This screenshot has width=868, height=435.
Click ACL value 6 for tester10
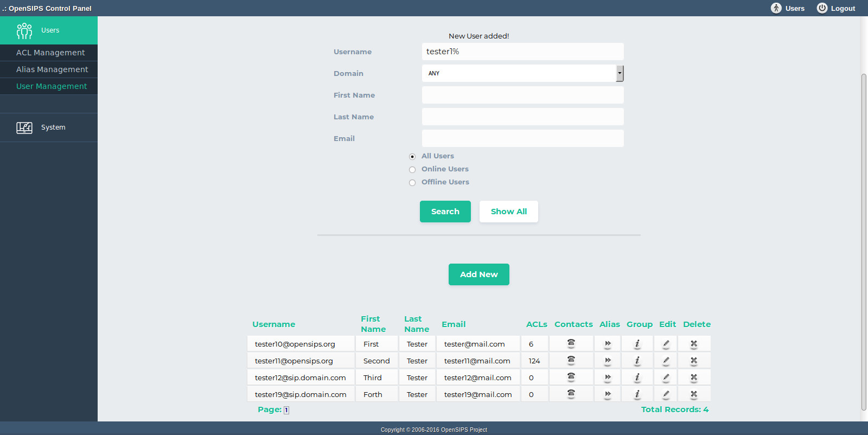tap(534, 344)
